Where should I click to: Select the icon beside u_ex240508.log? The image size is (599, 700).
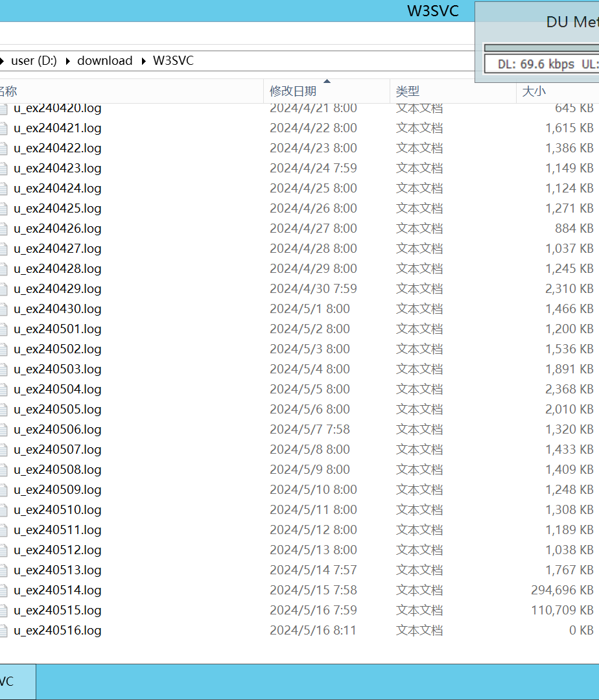tap(3, 470)
